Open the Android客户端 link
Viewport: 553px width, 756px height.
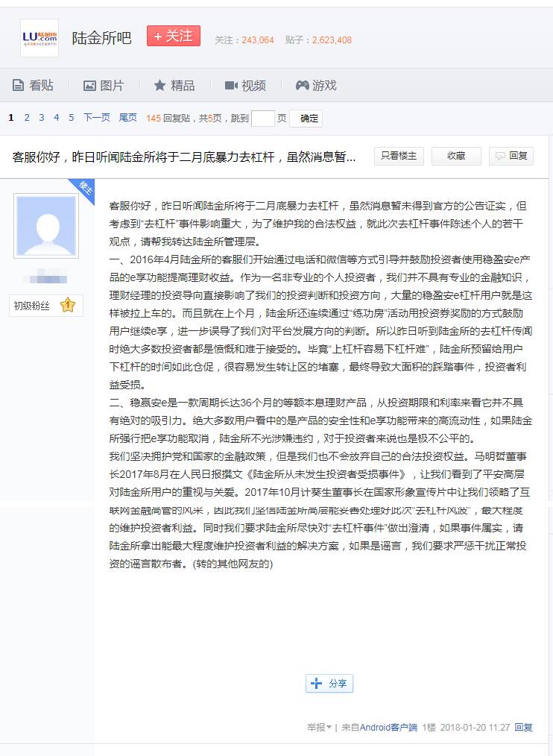388,727
